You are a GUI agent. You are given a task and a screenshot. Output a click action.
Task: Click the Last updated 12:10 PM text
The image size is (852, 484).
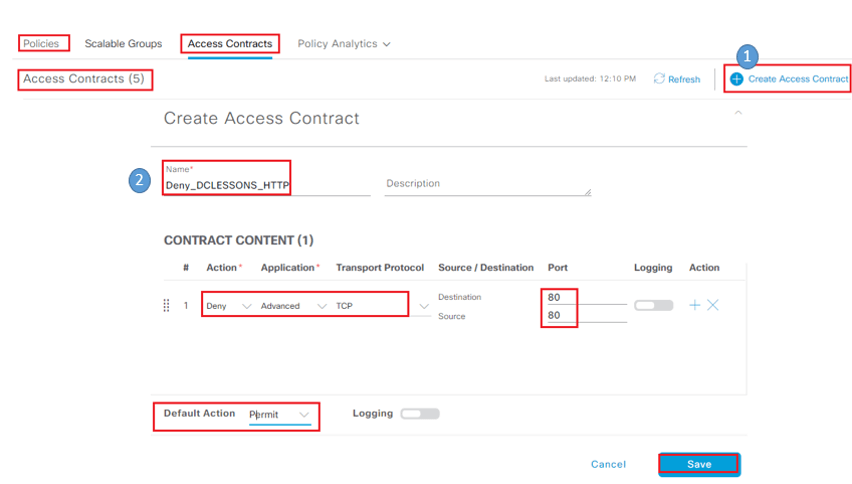590,79
